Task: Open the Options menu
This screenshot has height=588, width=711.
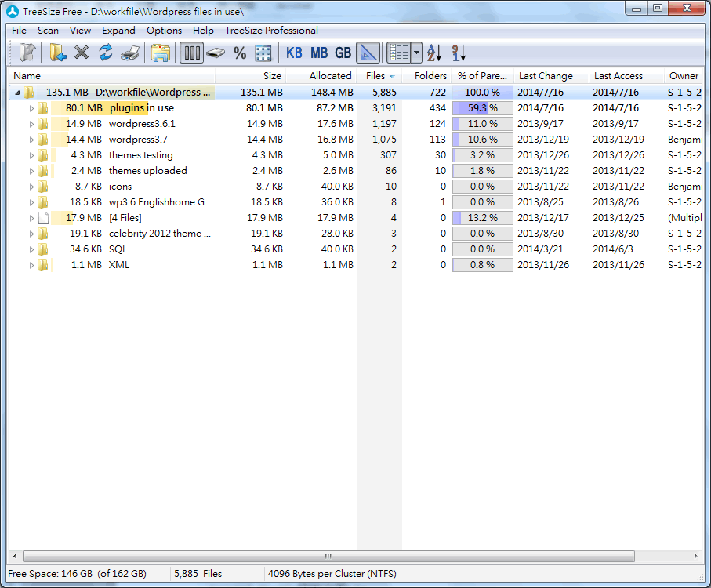Action: point(164,31)
